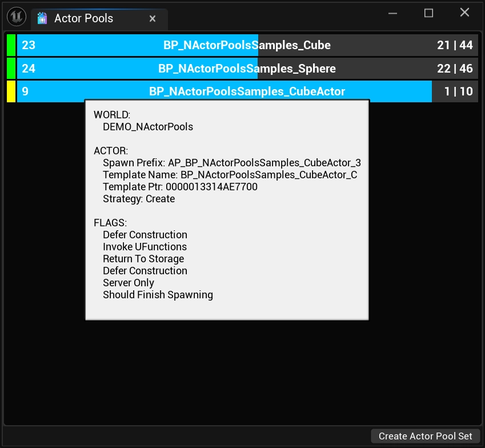Click the count 23 in Cube row
Screen dimensions: 485x448
coord(29,45)
